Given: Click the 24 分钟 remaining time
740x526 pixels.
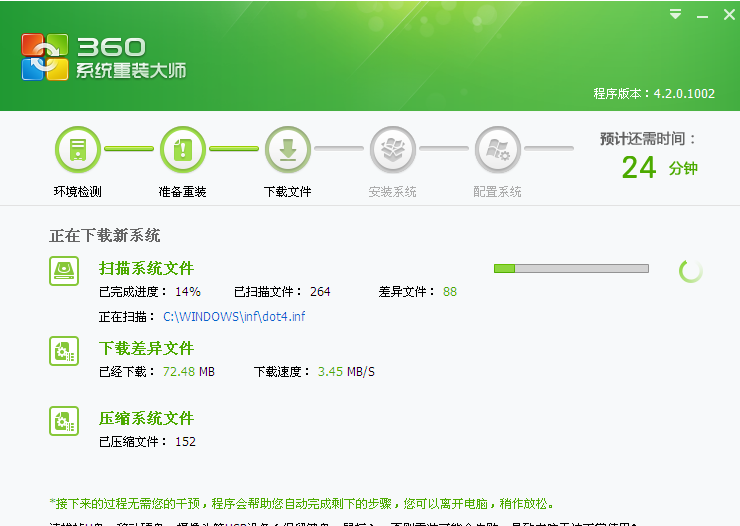Looking at the screenshot, I should click(660, 167).
